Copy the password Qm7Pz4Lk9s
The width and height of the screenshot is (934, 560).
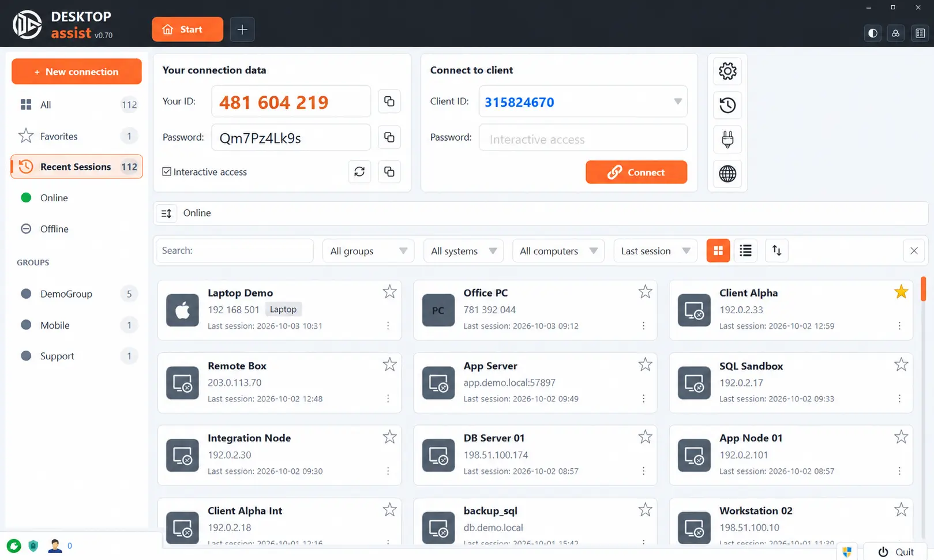pos(389,137)
